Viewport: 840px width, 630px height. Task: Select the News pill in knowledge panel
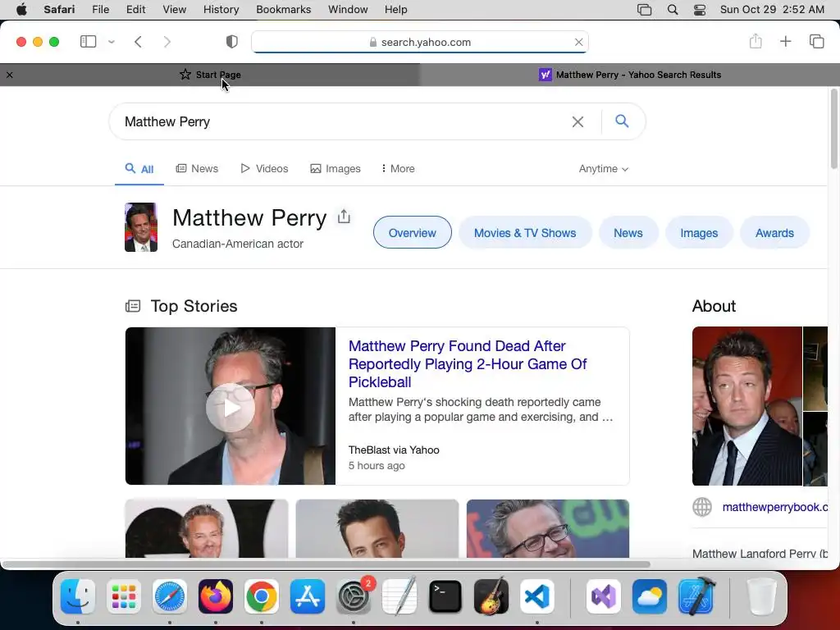[x=628, y=232]
